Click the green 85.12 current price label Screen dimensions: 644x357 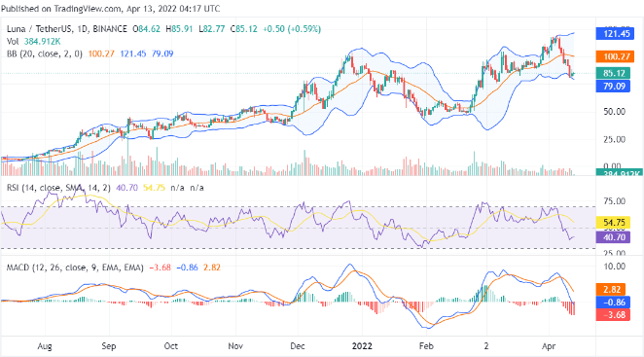[613, 73]
